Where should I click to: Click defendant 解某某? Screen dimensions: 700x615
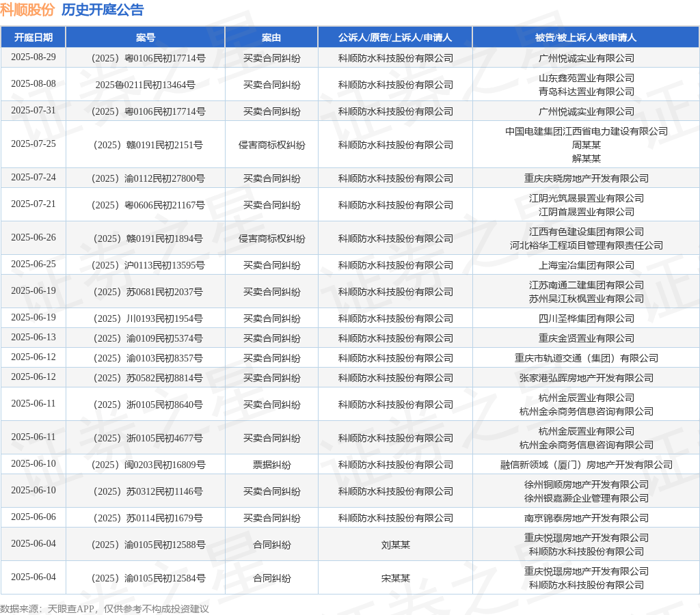pyautogui.click(x=586, y=159)
